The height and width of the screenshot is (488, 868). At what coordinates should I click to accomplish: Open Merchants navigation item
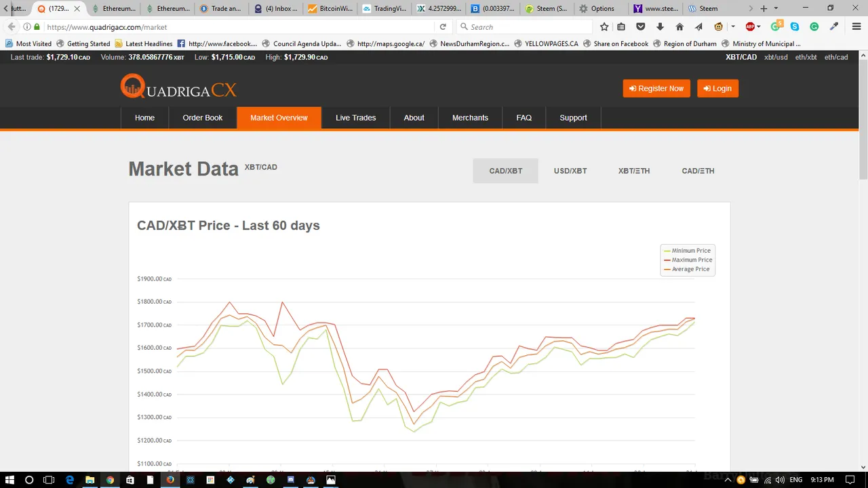tap(470, 118)
